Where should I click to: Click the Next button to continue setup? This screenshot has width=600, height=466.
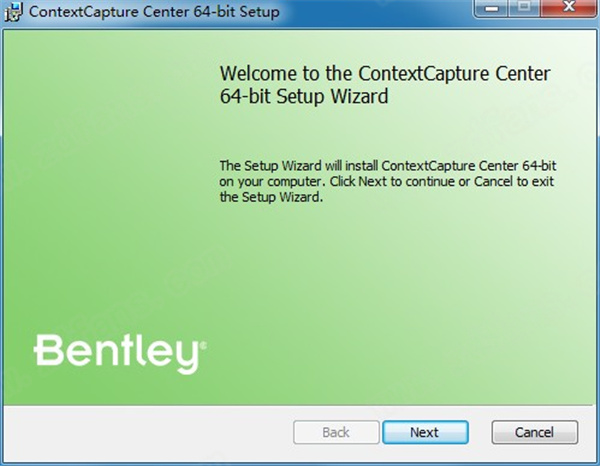pos(425,432)
